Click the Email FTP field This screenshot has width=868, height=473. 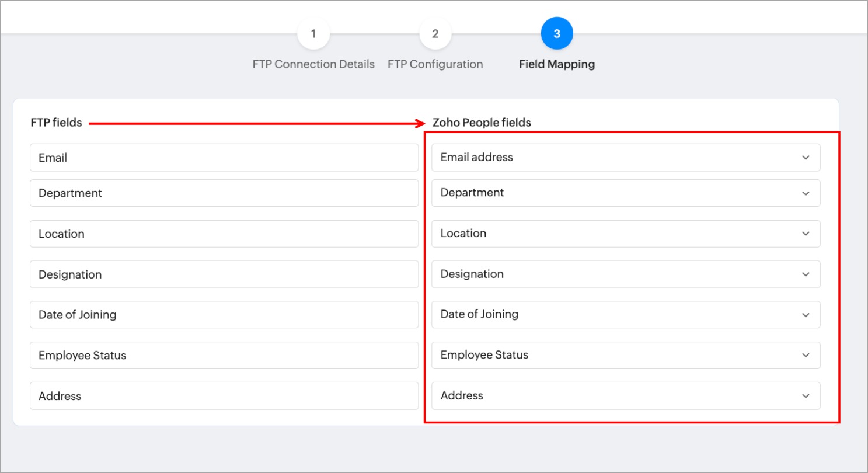click(224, 158)
